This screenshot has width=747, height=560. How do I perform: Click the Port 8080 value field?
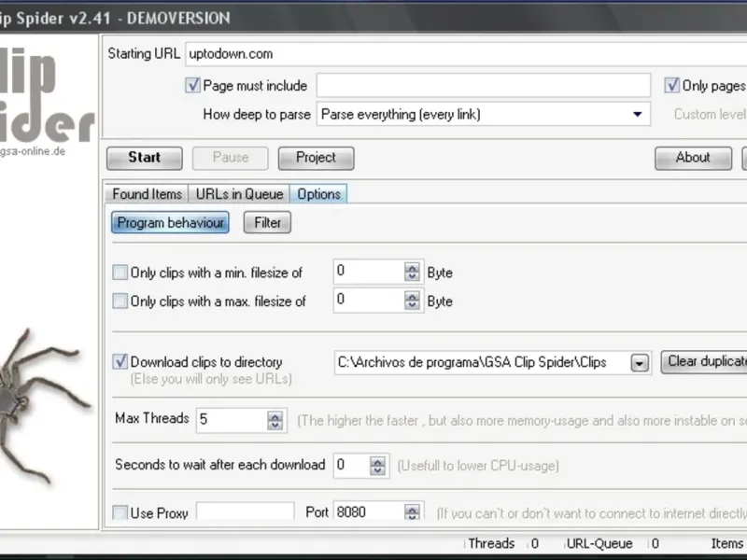pyautogui.click(x=369, y=511)
